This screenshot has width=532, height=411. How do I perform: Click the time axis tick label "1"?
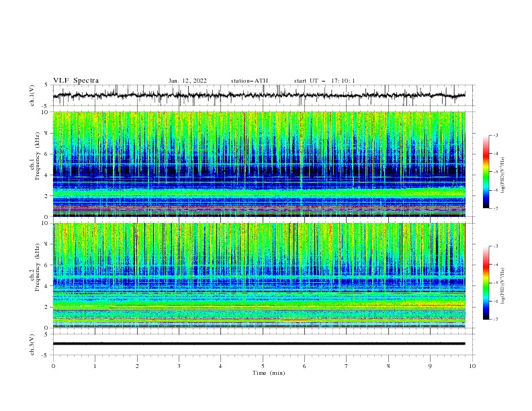[95, 366]
